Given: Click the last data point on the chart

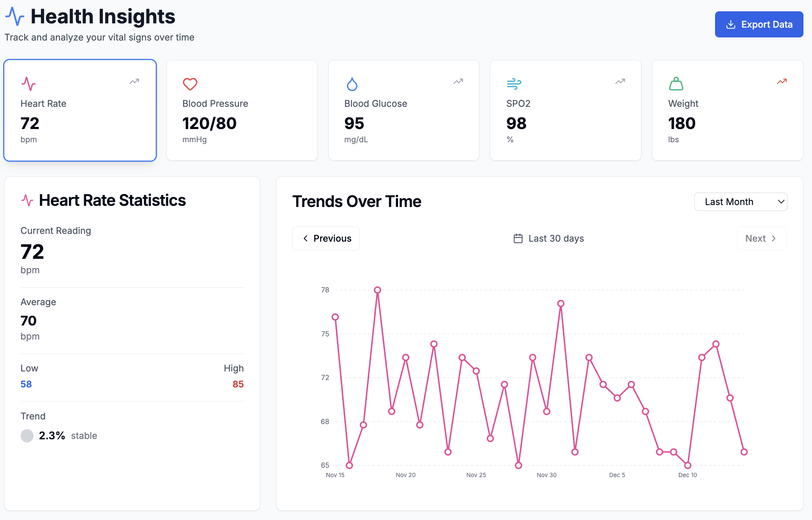Looking at the screenshot, I should point(744,452).
